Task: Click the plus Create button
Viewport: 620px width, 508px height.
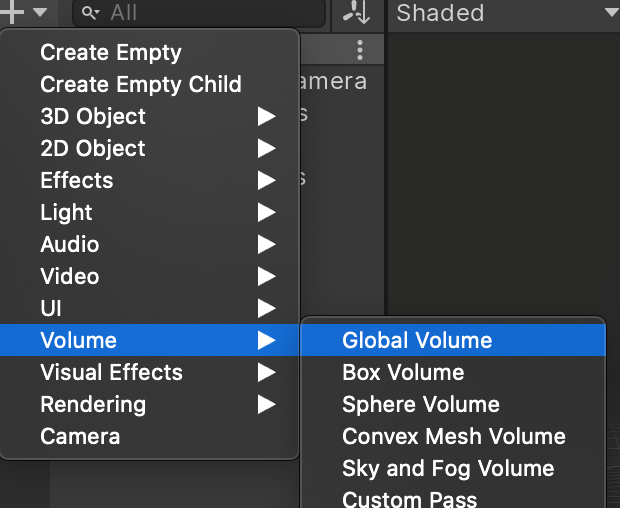Action: point(14,12)
